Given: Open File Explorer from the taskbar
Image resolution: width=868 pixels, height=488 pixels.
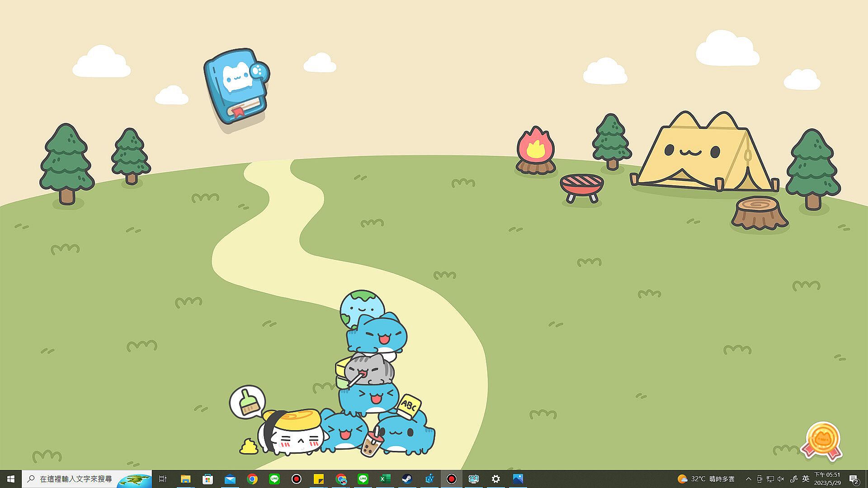Looking at the screenshot, I should coord(186,479).
